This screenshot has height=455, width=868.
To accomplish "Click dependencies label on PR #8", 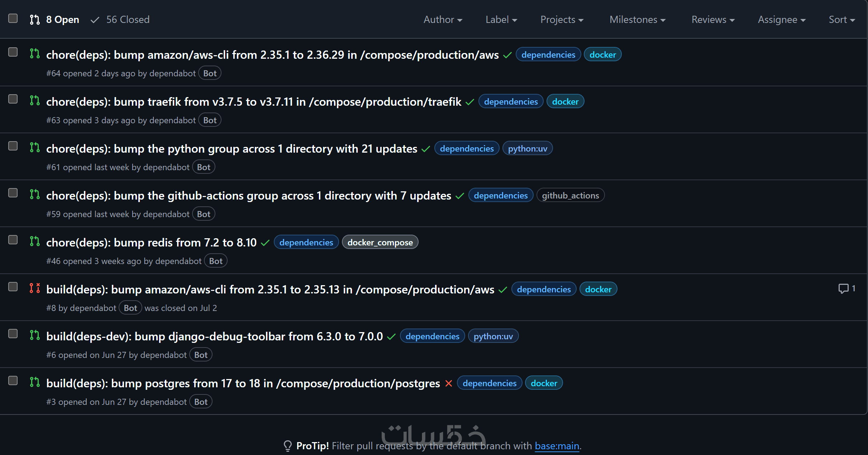I will pyautogui.click(x=544, y=289).
